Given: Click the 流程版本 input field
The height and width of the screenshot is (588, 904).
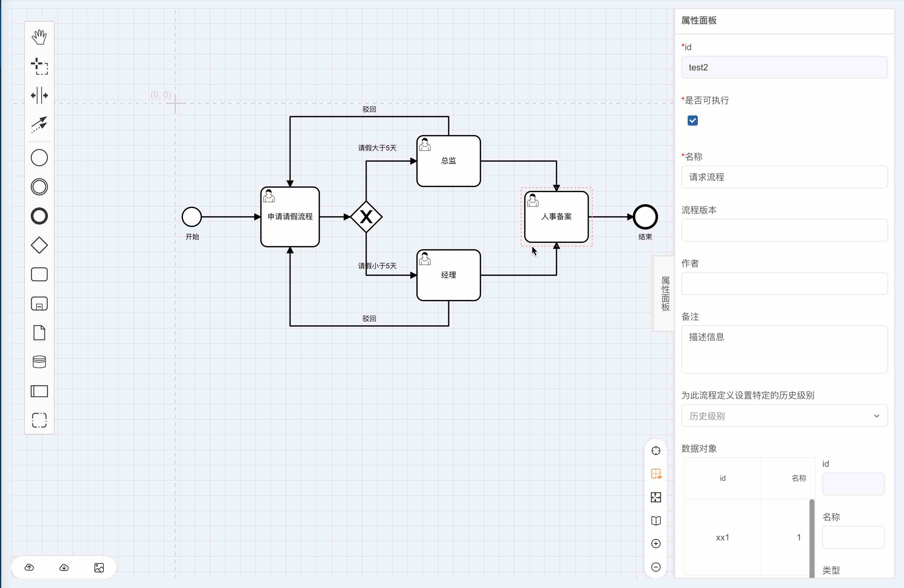Looking at the screenshot, I should click(x=784, y=230).
